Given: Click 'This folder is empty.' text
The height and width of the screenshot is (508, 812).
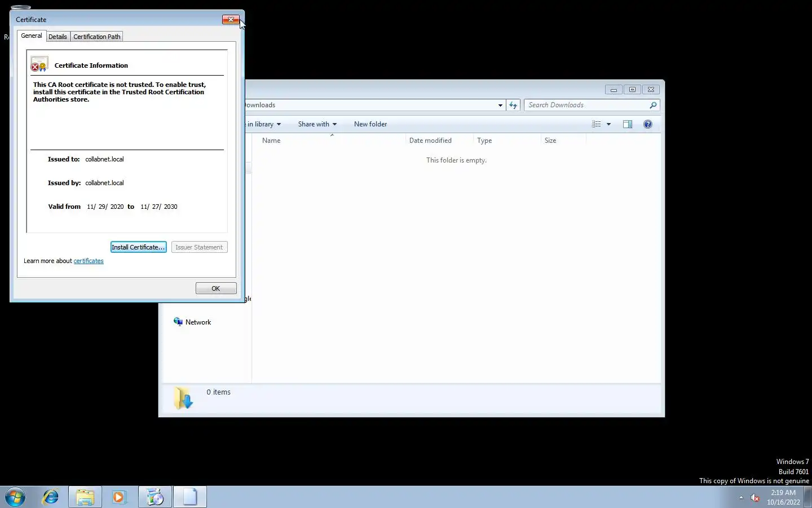Looking at the screenshot, I should pyautogui.click(x=456, y=160).
